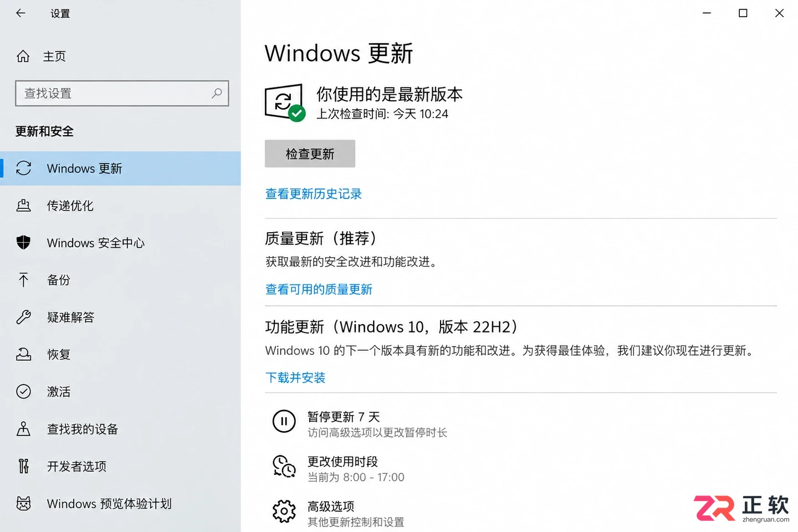Click the gear icon for 高级选项
Screen dimensions: 798x532
[284, 511]
